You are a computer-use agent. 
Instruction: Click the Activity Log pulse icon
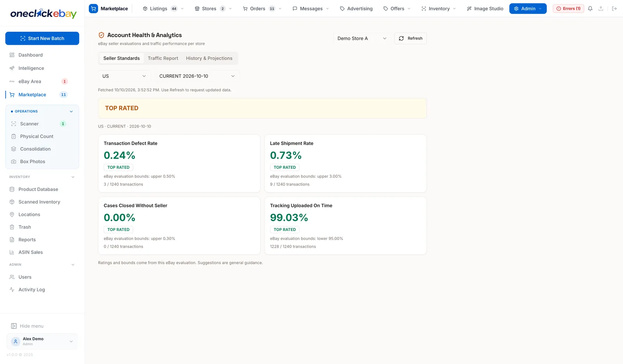pyautogui.click(x=12, y=290)
